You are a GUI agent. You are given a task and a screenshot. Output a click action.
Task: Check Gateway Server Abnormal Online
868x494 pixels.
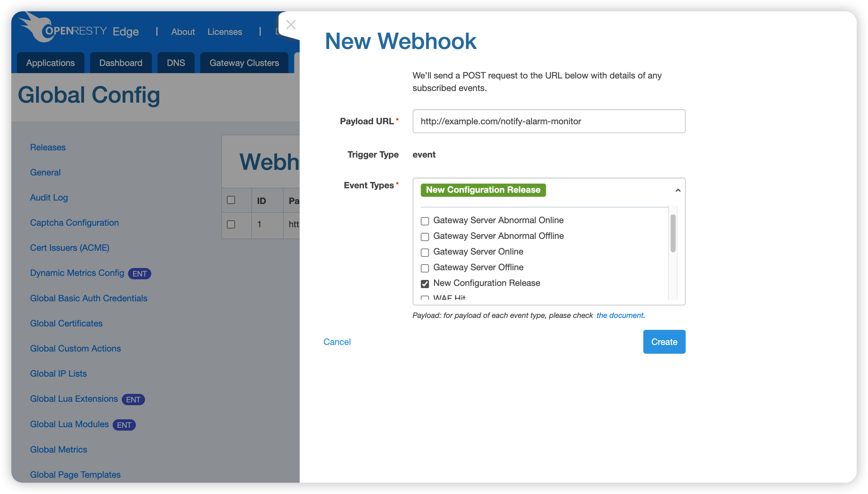(x=425, y=221)
